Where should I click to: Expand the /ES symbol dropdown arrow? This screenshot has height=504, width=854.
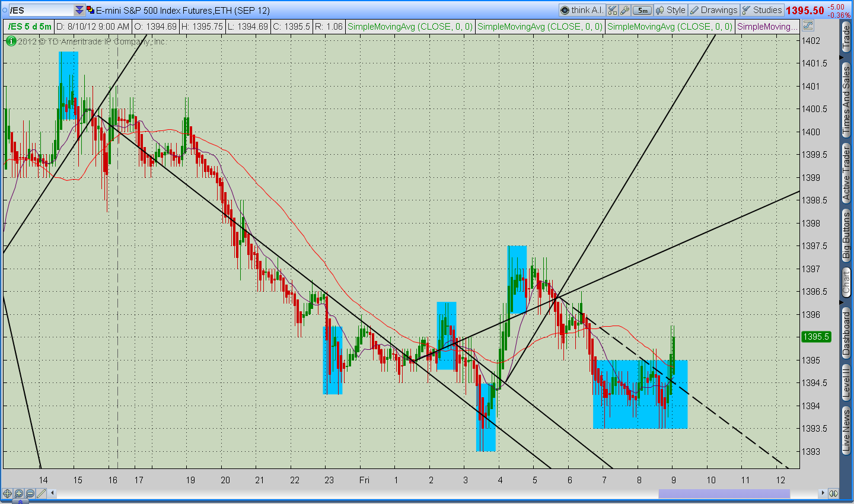(x=79, y=10)
